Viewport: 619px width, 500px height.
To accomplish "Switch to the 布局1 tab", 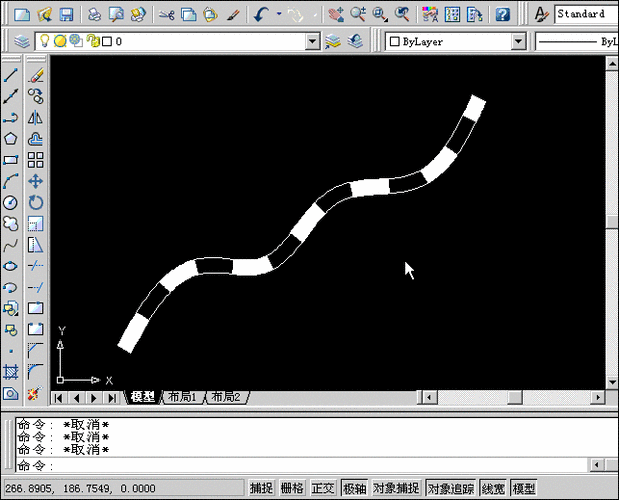I will point(182,397).
